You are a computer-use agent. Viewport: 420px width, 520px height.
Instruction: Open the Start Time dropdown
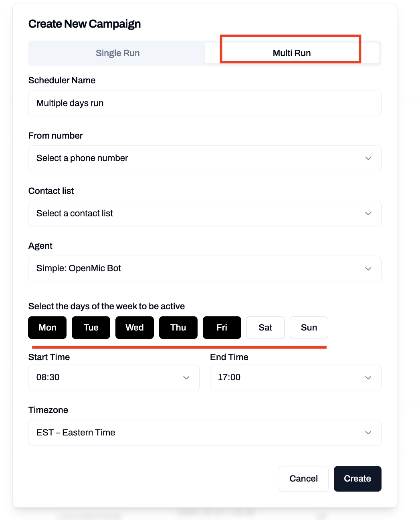[113, 377]
